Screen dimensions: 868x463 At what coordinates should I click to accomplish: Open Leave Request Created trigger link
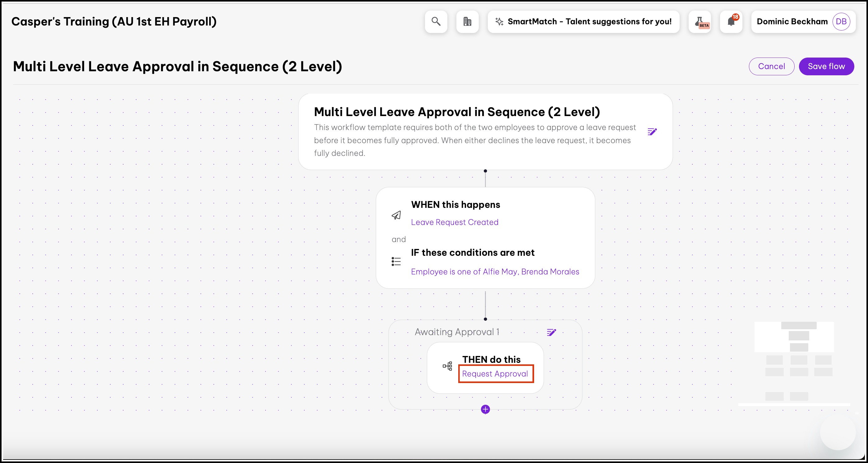(455, 222)
